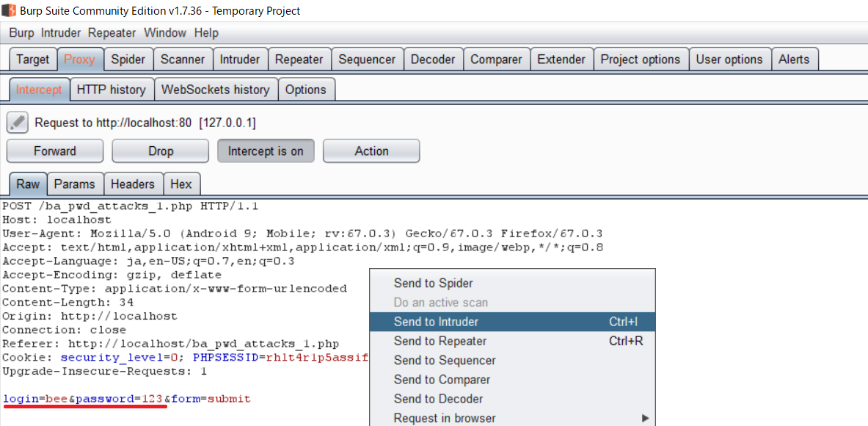Click the Accept-Language header line

click(148, 261)
